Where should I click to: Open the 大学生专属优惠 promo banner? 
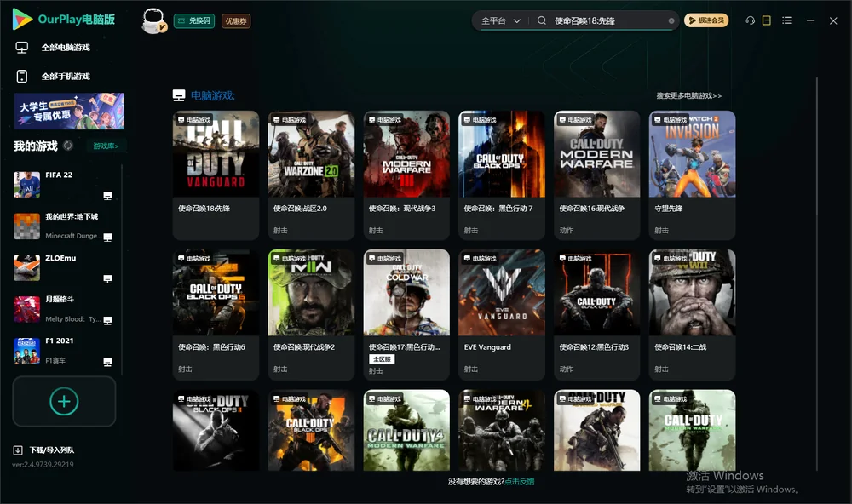(69, 112)
